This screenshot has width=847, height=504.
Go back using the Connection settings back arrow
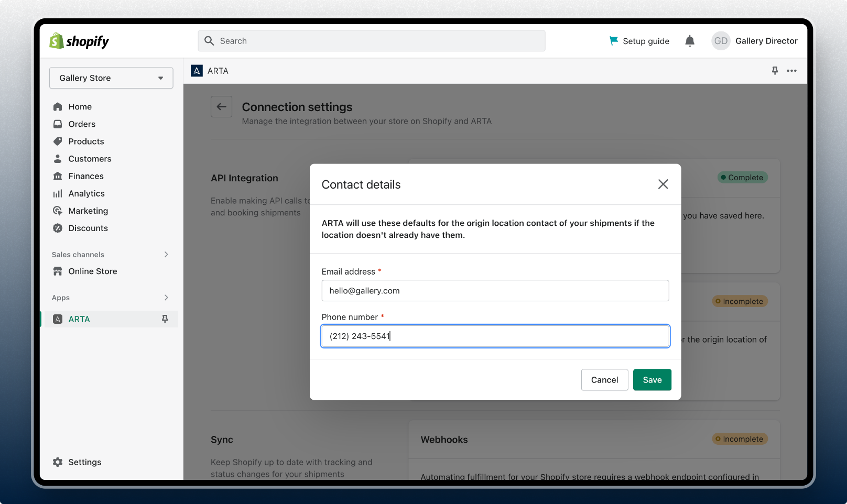coord(221,106)
